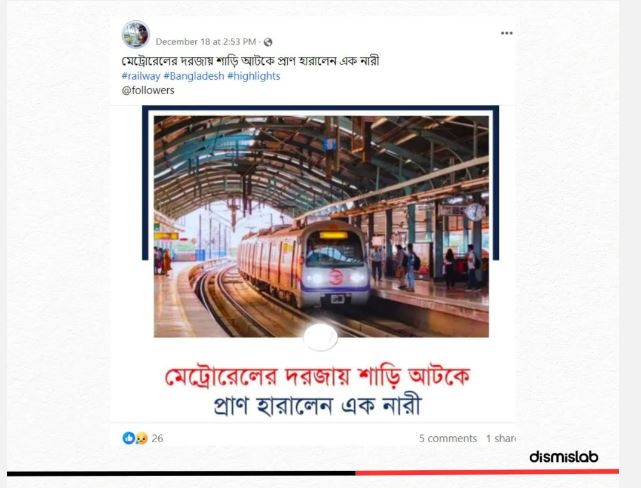Click the sad reaction emoji icon

pyautogui.click(x=141, y=438)
